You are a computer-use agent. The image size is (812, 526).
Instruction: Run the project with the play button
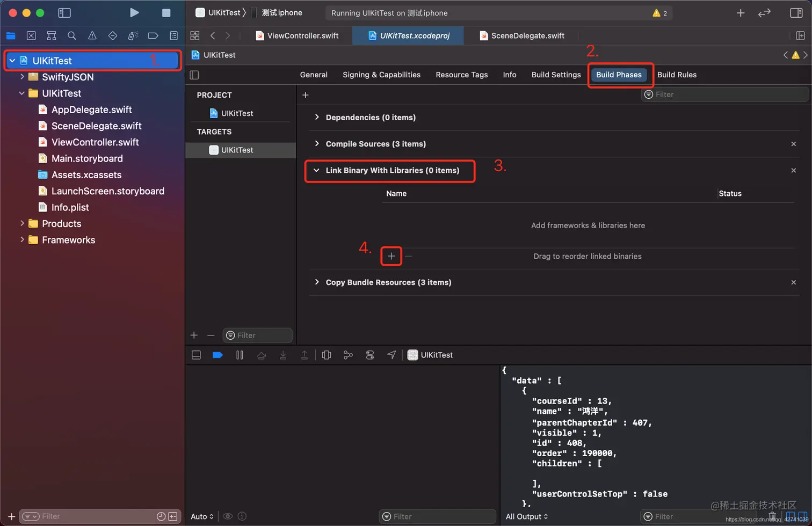click(134, 12)
